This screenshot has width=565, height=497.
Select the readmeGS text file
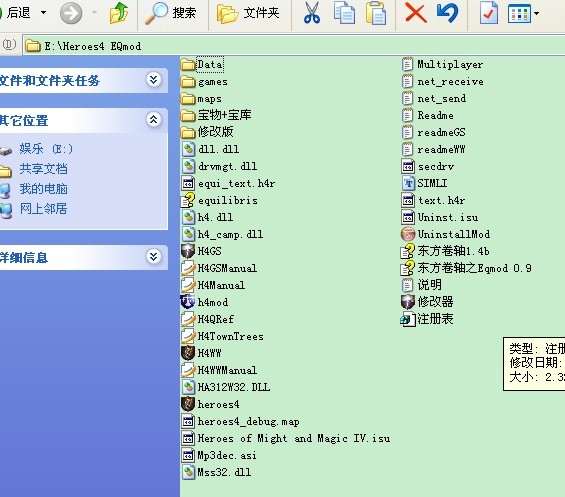(433, 132)
